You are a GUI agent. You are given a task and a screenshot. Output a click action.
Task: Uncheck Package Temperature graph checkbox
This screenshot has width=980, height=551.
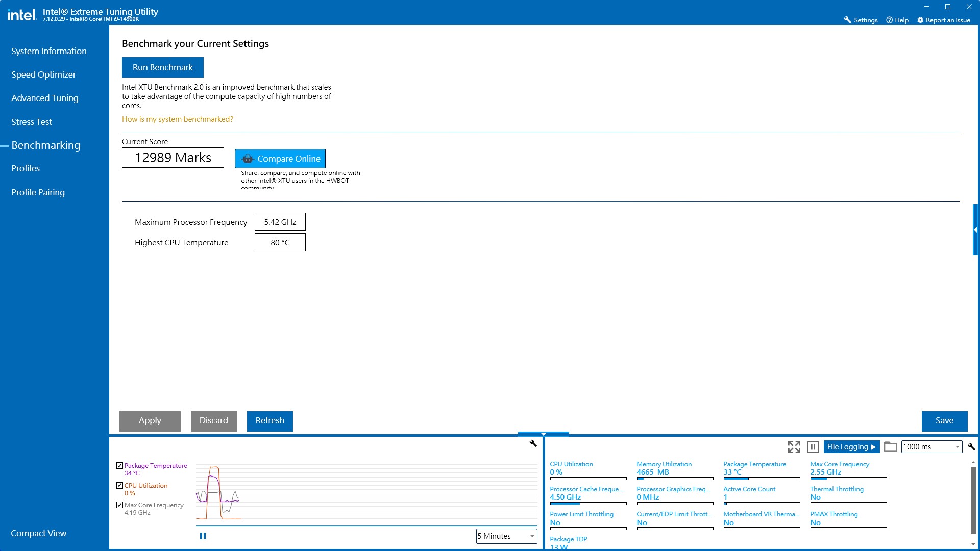coord(119,466)
